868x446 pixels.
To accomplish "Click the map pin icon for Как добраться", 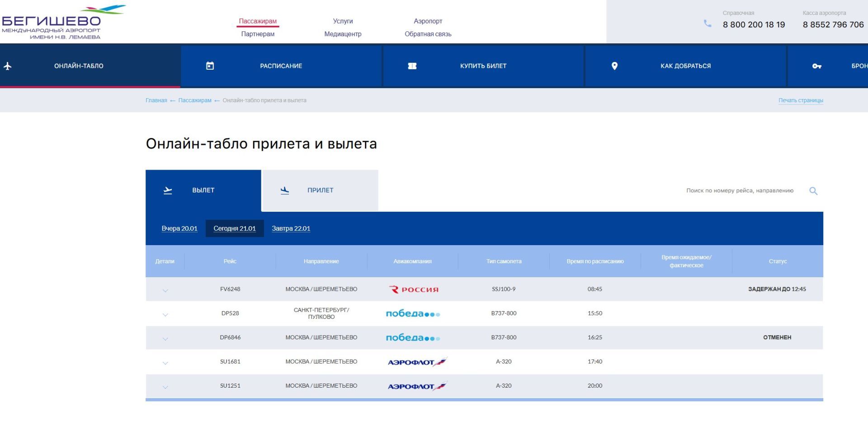I will [614, 66].
